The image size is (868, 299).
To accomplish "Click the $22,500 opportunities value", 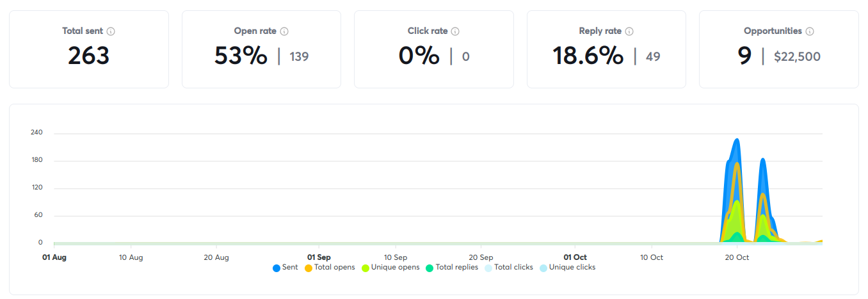I will click(x=797, y=57).
